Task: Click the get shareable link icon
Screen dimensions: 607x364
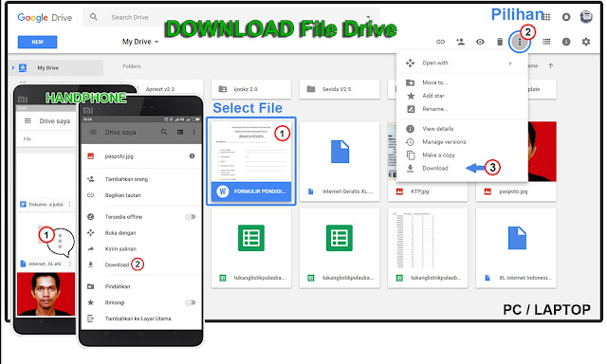Action: click(x=440, y=42)
